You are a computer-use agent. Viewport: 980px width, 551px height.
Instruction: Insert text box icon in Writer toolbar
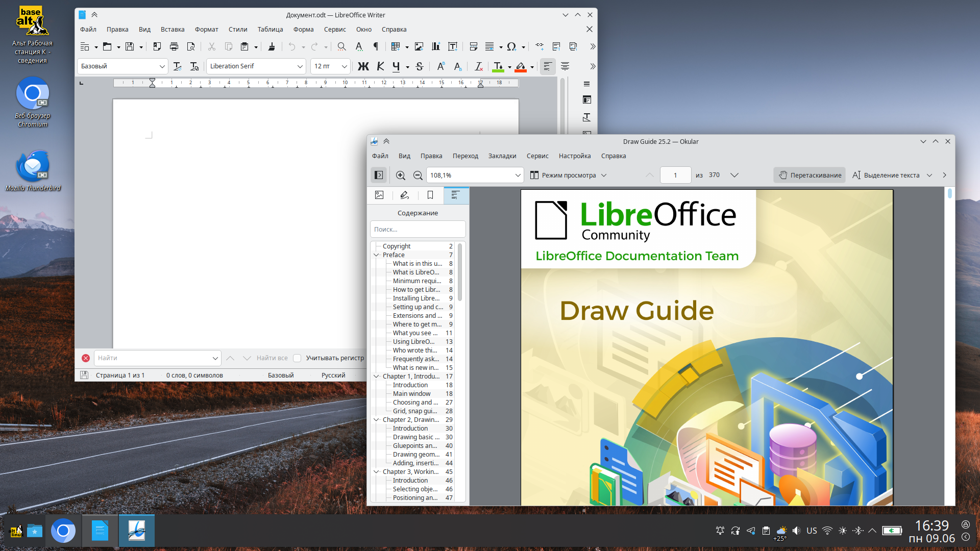point(453,46)
